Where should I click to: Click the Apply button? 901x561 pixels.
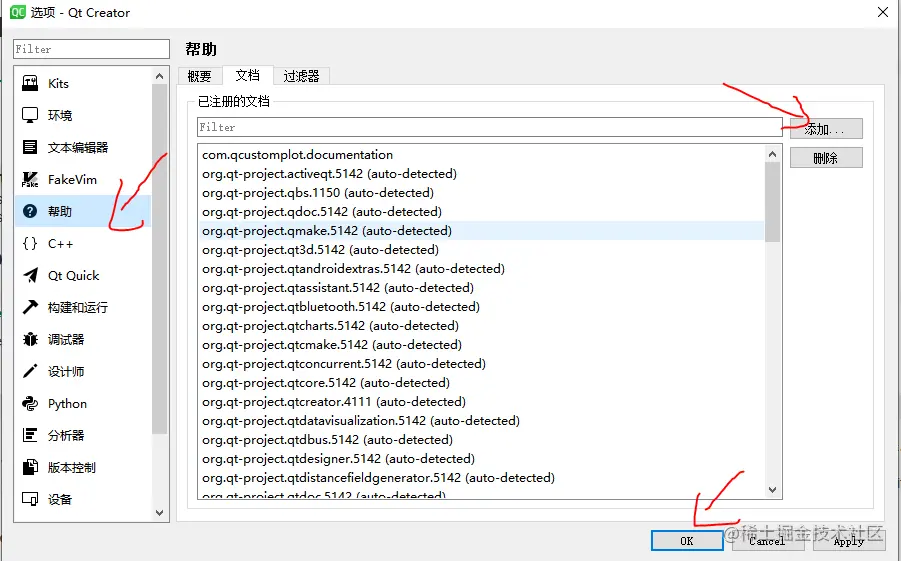[x=849, y=541]
